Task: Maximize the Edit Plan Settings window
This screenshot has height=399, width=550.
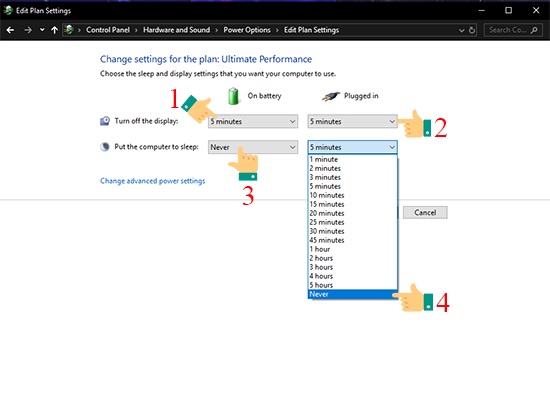Action: (508, 11)
